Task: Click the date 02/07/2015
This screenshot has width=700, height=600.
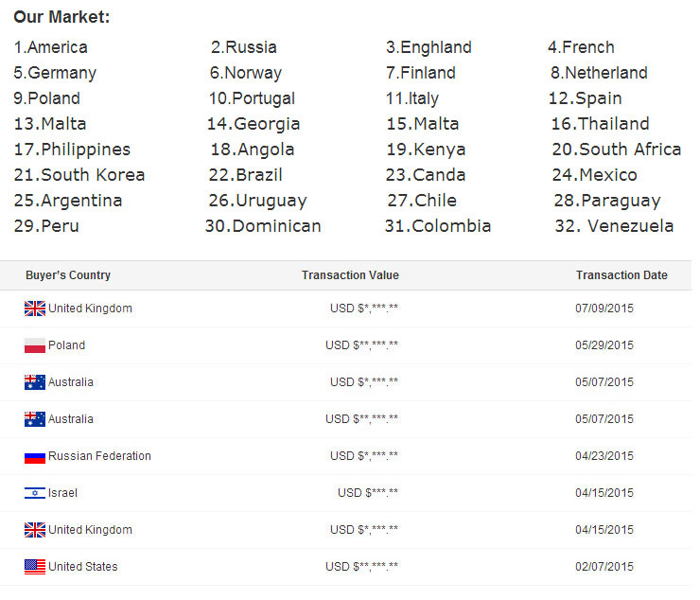Action: pyautogui.click(x=604, y=567)
